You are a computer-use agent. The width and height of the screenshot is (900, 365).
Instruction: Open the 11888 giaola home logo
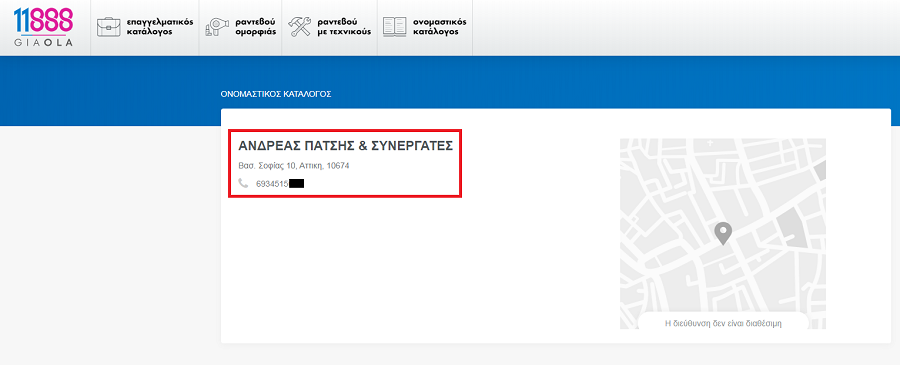(x=43, y=27)
